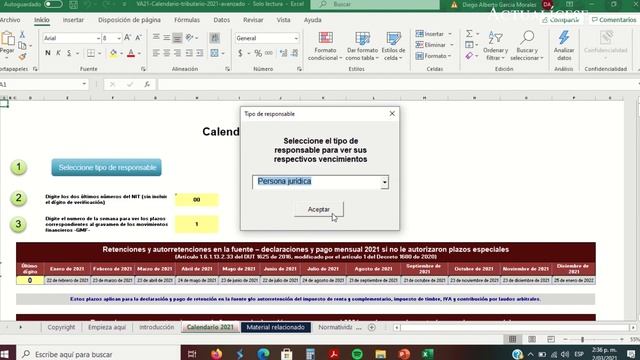Open the General number format dropdown
The width and height of the screenshot is (640, 360).
[x=296, y=38]
